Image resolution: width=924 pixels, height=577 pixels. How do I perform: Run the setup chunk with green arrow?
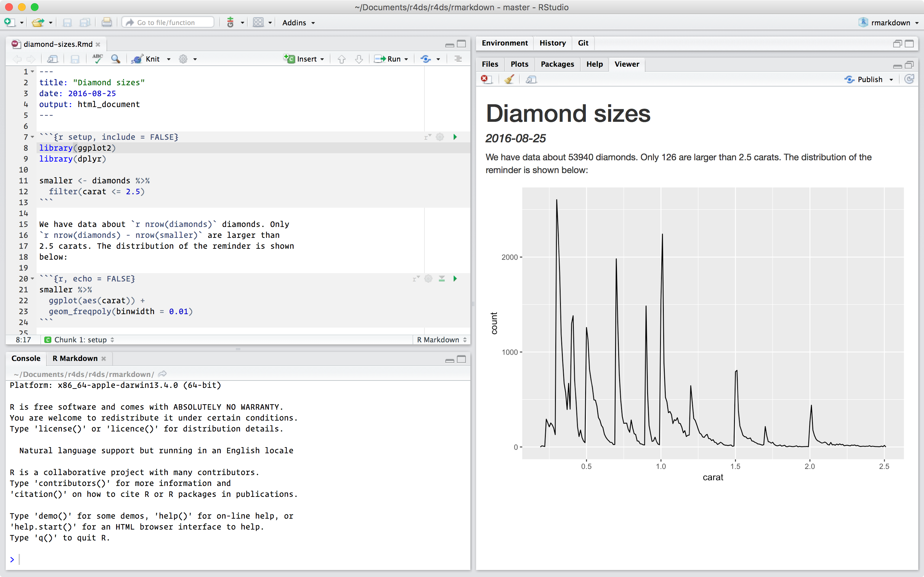[x=455, y=137]
